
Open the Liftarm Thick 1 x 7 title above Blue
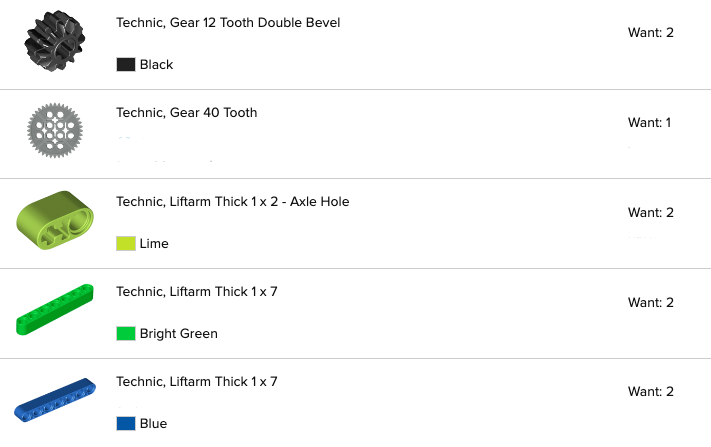tap(197, 382)
